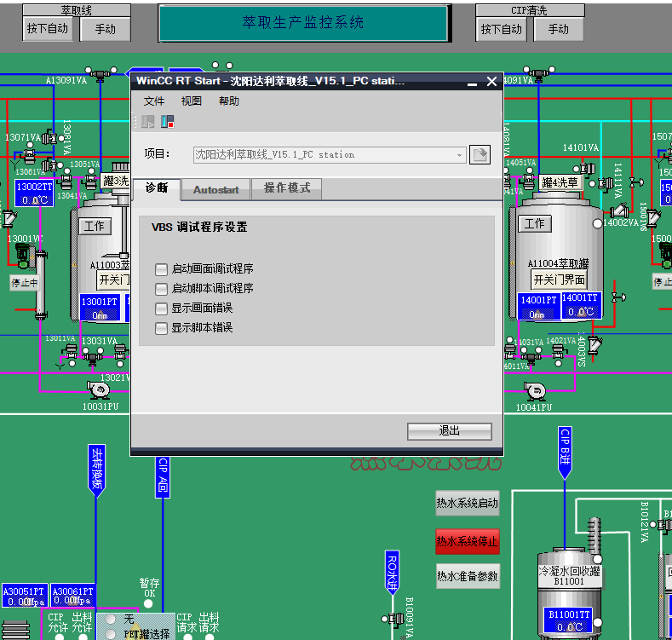
Task: Click the start runtime toolbar icon
Action: click(x=148, y=122)
